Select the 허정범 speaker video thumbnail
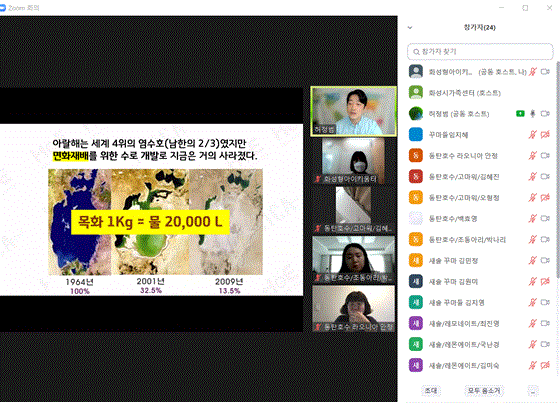Image resolution: width=560 pixels, height=403 pixels. [354, 111]
